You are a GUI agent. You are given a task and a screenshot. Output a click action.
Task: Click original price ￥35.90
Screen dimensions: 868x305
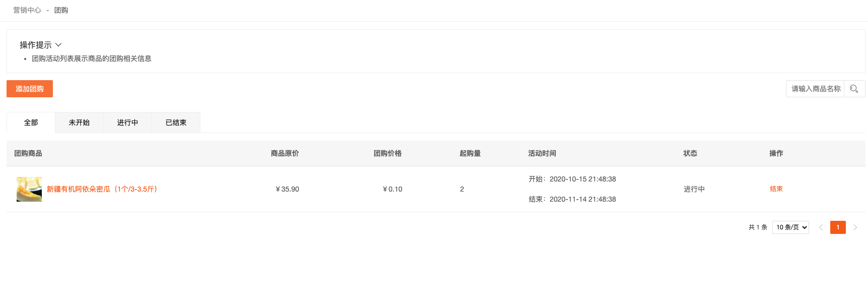287,189
